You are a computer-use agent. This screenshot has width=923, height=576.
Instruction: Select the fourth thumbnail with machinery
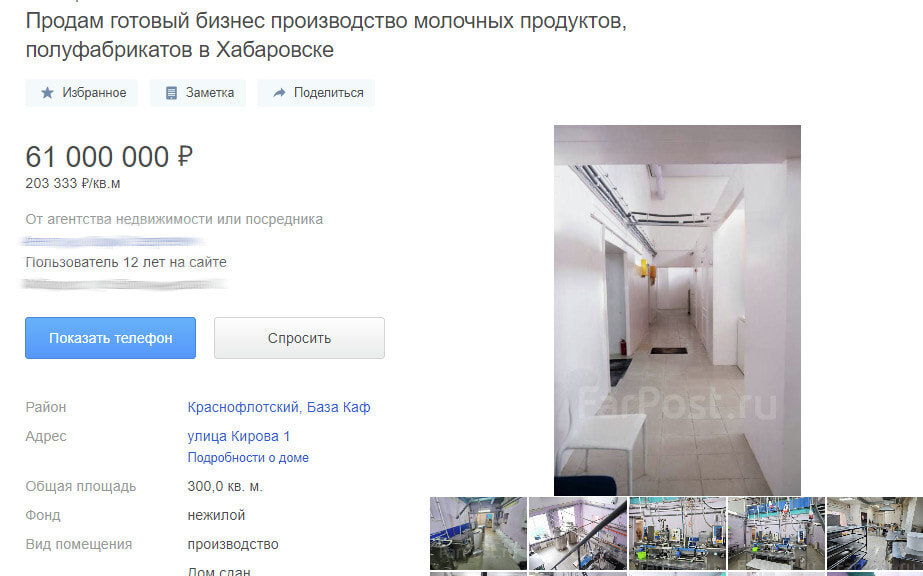coord(776,534)
